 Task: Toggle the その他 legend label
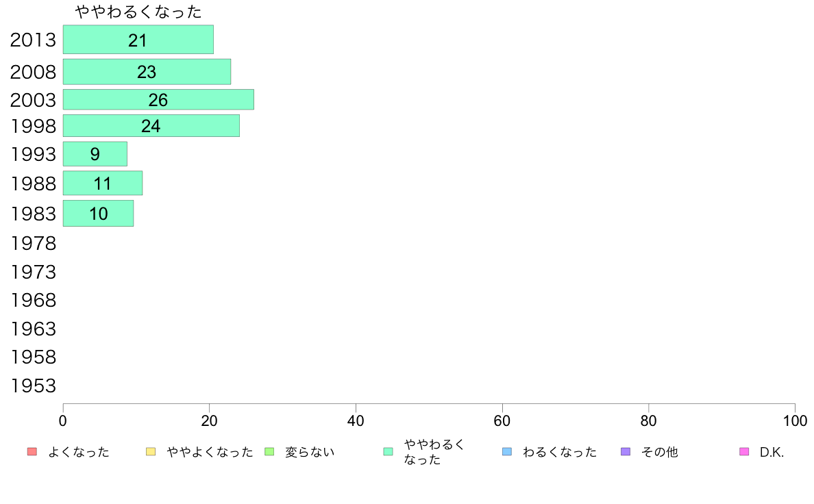[x=659, y=452]
